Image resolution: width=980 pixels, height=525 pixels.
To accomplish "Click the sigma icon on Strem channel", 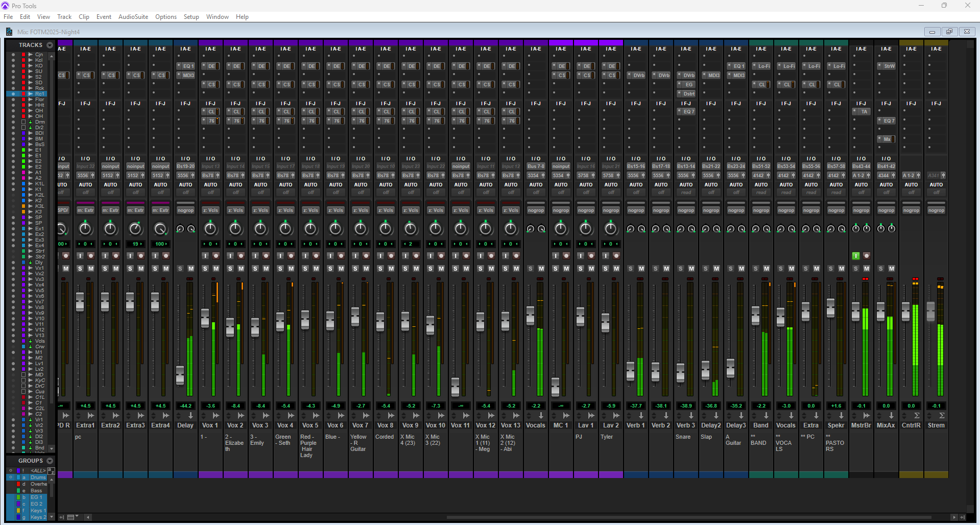I will (x=942, y=416).
